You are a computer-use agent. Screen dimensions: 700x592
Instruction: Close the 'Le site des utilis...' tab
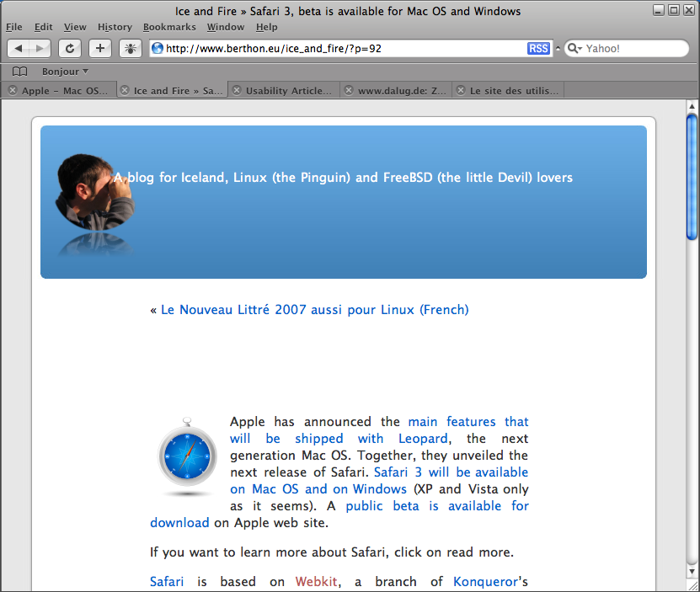pos(461,90)
